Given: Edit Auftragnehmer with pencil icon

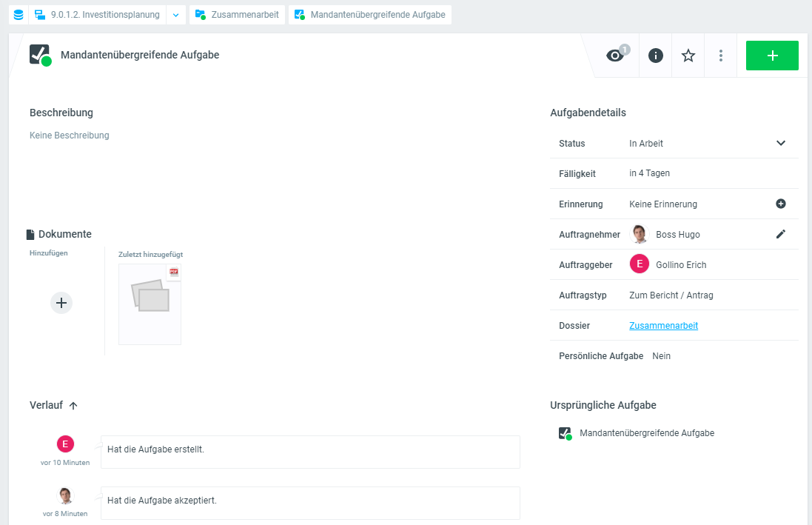Looking at the screenshot, I should pyautogui.click(x=780, y=234).
